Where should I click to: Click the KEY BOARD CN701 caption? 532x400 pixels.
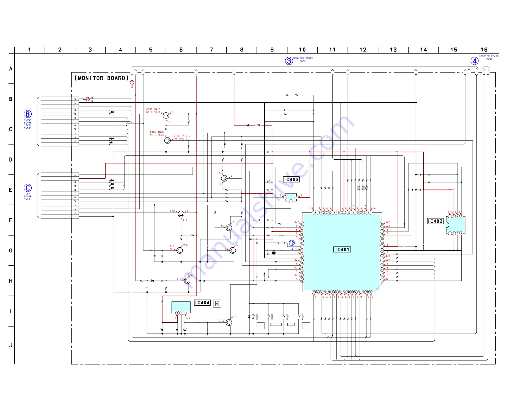point(28,196)
